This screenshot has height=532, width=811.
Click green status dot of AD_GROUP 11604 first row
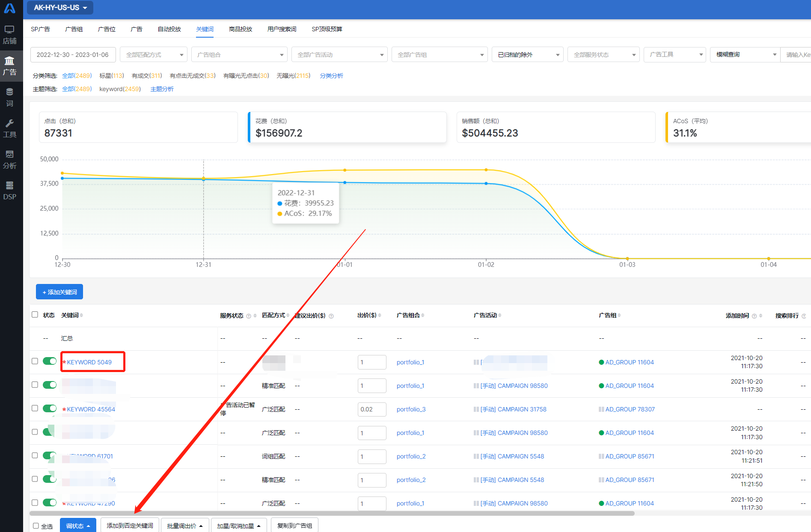point(601,362)
